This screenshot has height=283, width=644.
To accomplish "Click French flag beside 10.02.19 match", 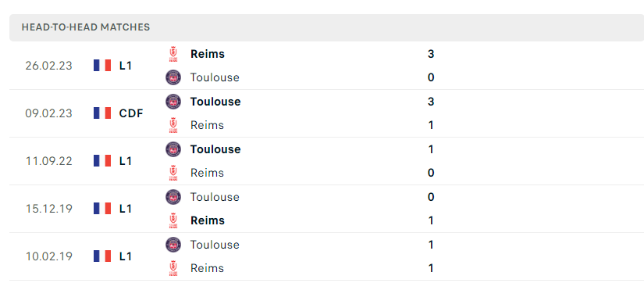I will (102, 256).
